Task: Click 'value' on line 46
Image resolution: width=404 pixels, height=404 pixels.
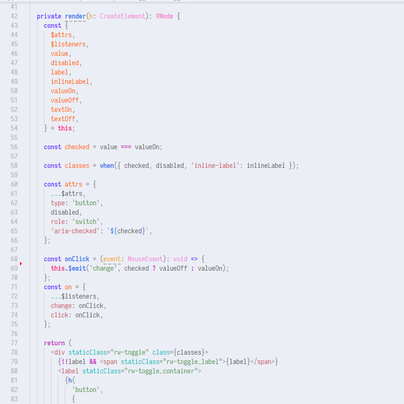Action: [x=59, y=54]
